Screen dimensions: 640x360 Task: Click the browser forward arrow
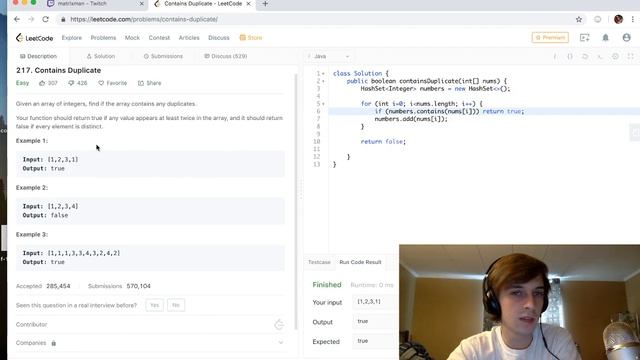pyautogui.click(x=31, y=19)
